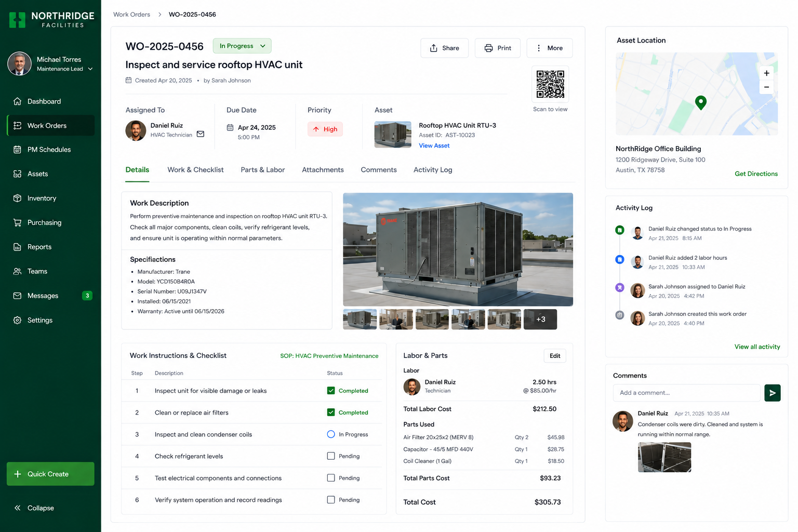
Task: Print the work order
Action: (498, 48)
